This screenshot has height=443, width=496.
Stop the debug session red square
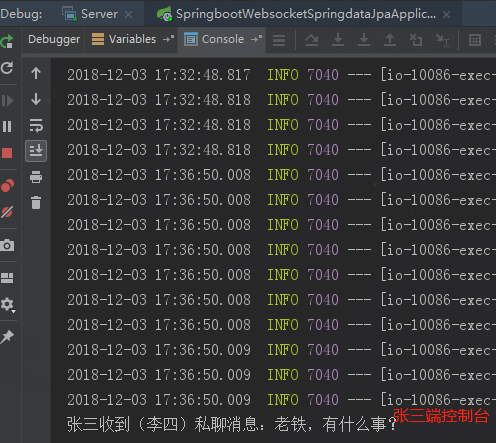pos(7,153)
